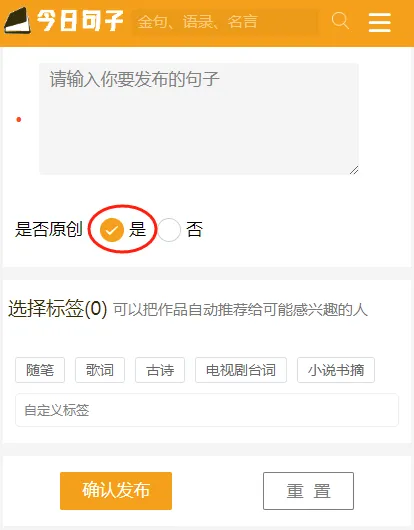Click the 选择标签(0) heading

tap(57, 308)
